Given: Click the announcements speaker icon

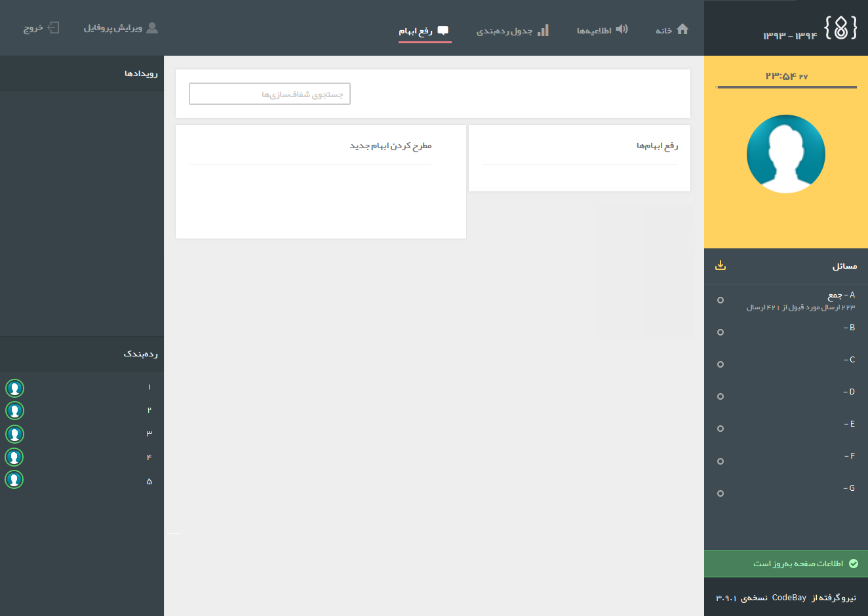Looking at the screenshot, I should tap(622, 29).
